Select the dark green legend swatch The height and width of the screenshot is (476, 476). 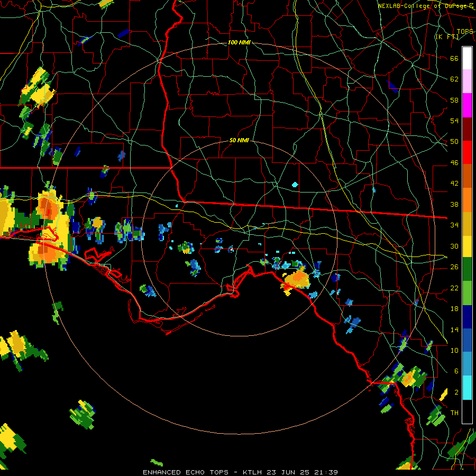(467, 269)
